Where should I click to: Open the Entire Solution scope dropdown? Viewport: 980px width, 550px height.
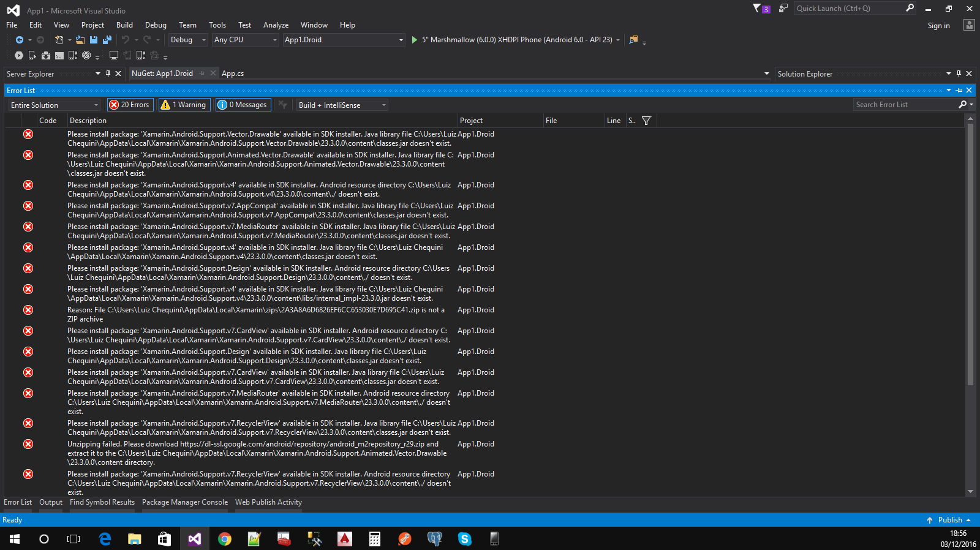pyautogui.click(x=54, y=105)
